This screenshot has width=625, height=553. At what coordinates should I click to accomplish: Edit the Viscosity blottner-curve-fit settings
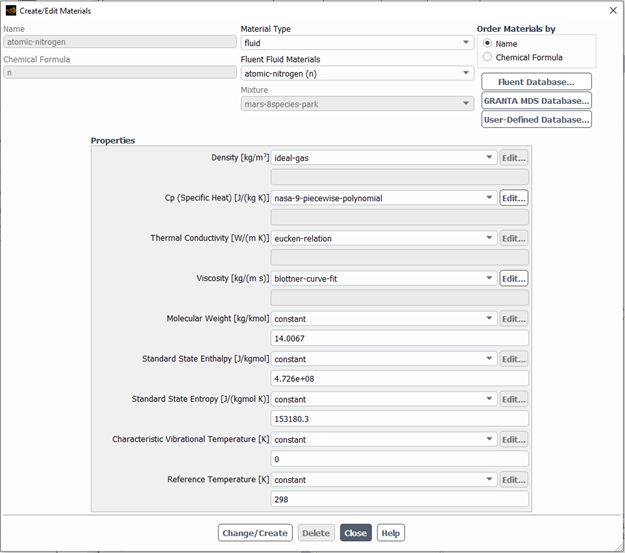click(513, 278)
